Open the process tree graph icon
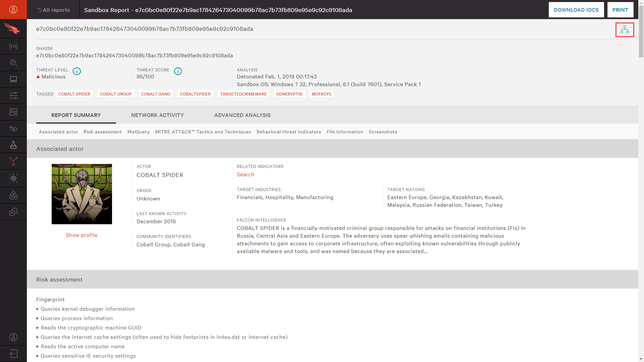644x362 pixels. 625,30
